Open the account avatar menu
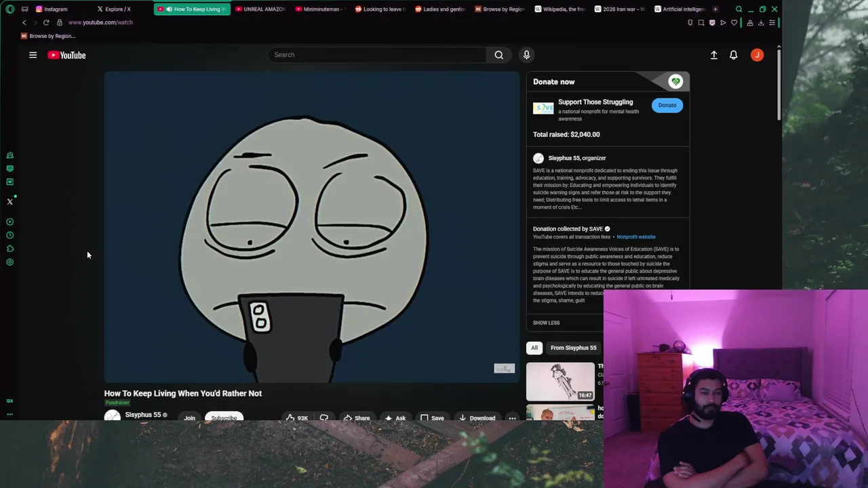 click(757, 55)
